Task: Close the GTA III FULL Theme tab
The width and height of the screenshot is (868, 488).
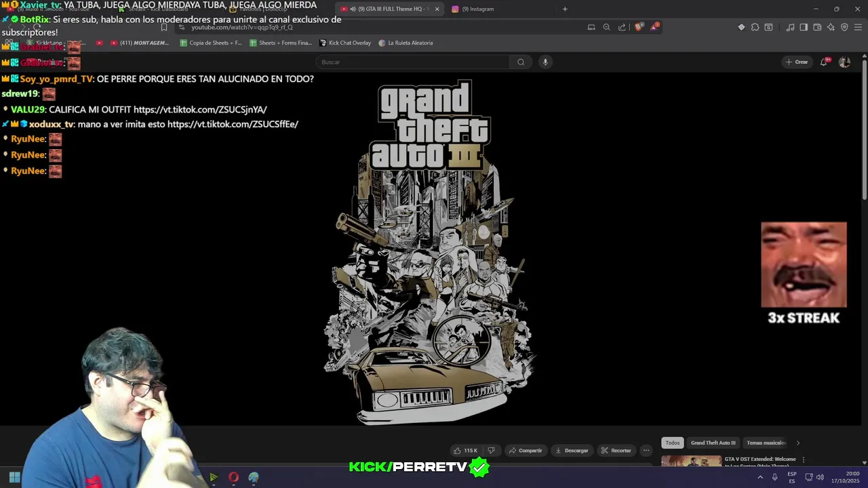Action: pos(437,9)
